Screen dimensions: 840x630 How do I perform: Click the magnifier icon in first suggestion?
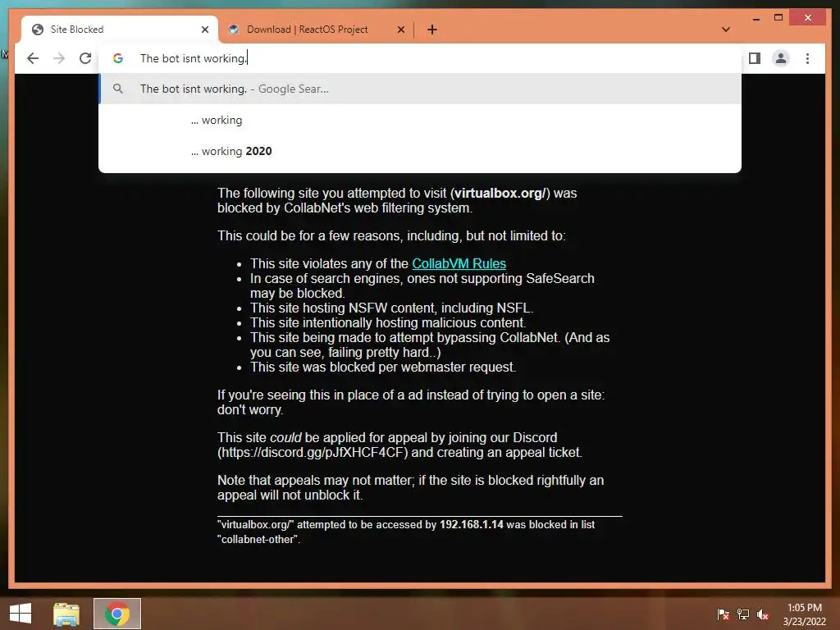tap(118, 89)
